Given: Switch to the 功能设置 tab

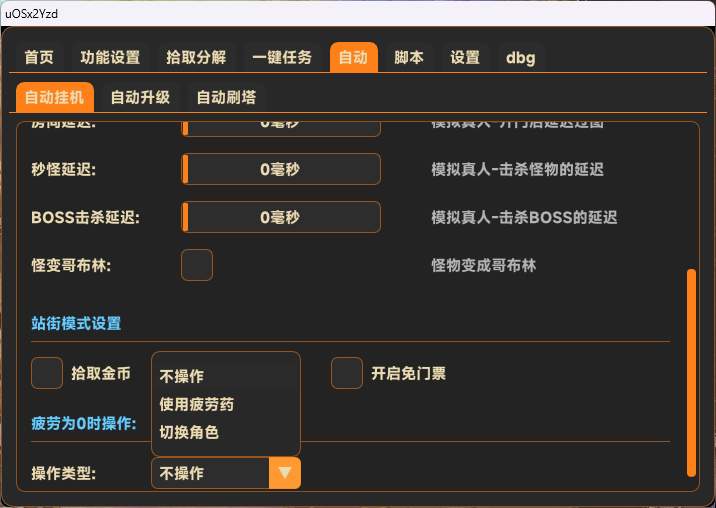Looking at the screenshot, I should (110, 58).
